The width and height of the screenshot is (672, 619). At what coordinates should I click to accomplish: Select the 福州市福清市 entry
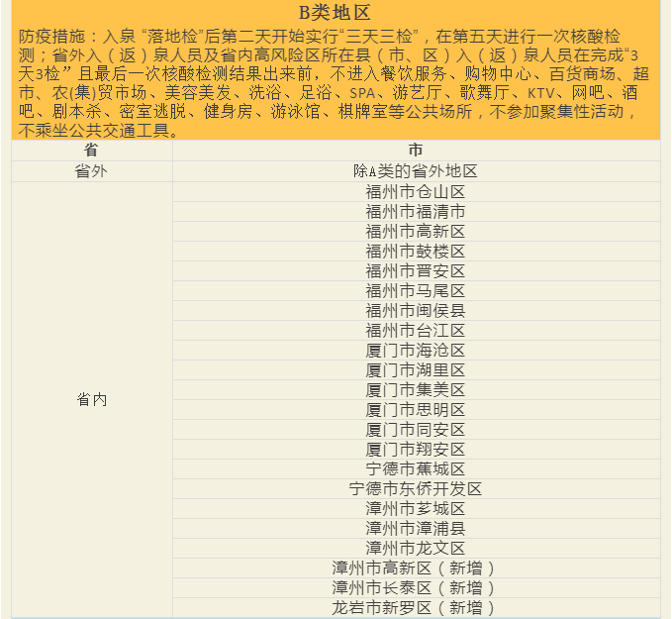416,211
